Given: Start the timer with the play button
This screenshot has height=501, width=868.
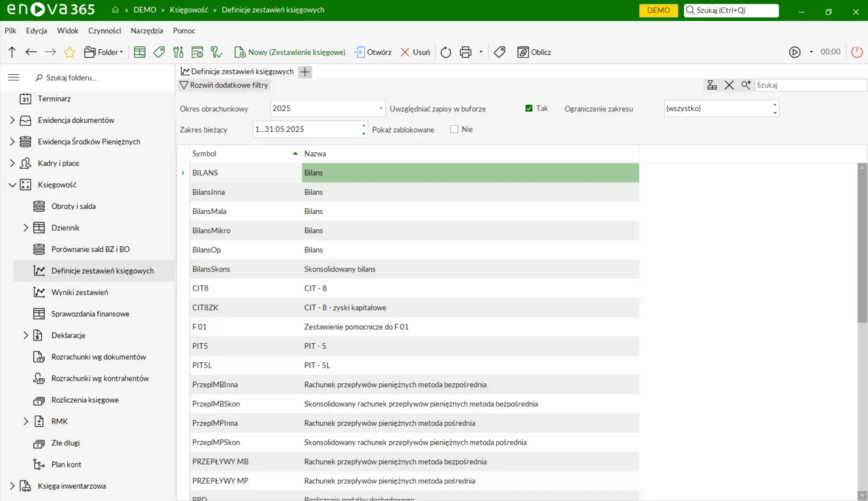Looking at the screenshot, I should [x=795, y=52].
